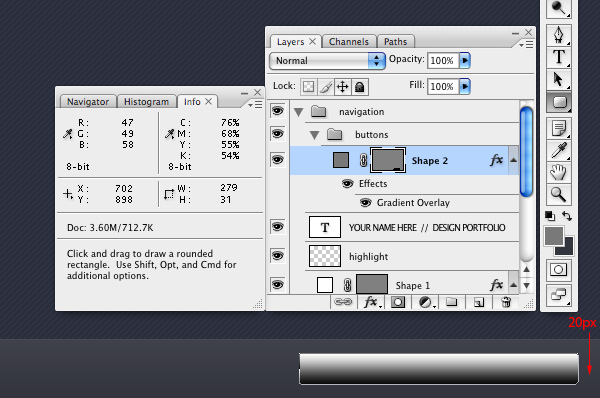Click the Layers panel scrollbar down arrow
This screenshot has height=398, width=600.
pyautogui.click(x=527, y=285)
